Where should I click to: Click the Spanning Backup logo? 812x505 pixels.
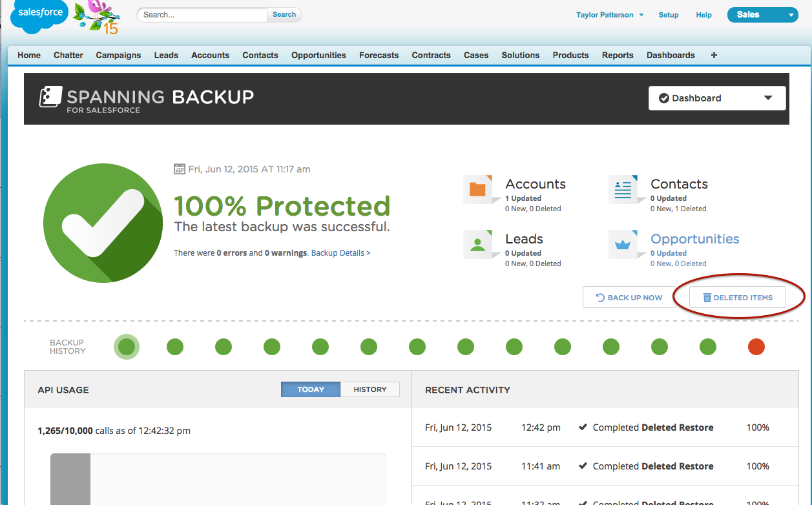pyautogui.click(x=146, y=99)
